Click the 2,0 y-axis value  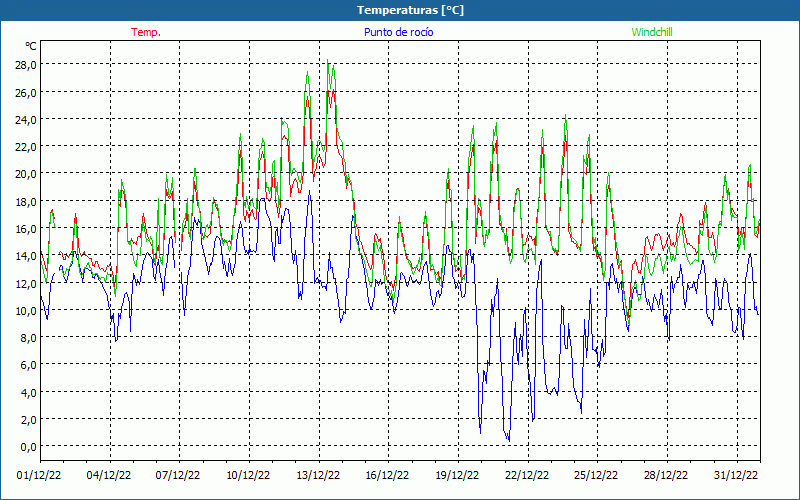pyautogui.click(x=29, y=419)
